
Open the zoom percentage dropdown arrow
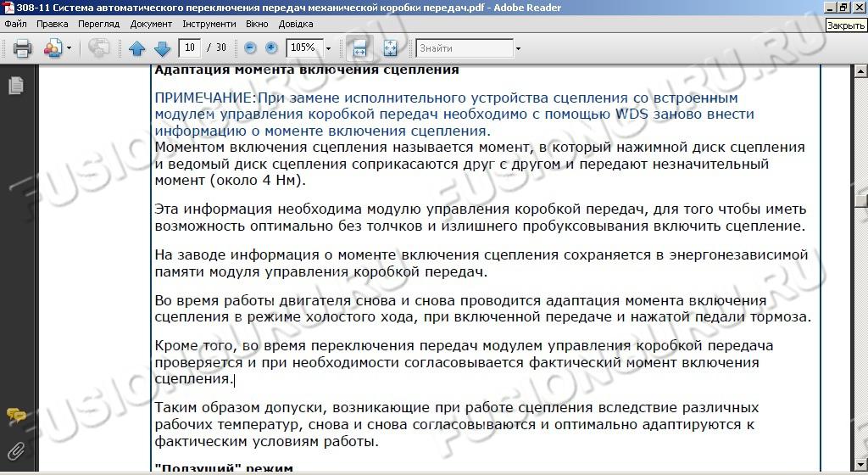coord(328,48)
